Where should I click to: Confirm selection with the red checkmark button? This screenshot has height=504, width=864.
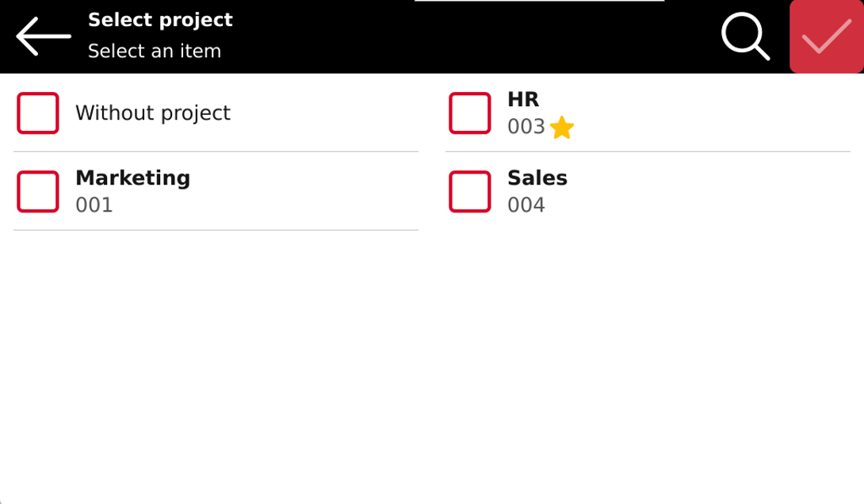pos(827,36)
